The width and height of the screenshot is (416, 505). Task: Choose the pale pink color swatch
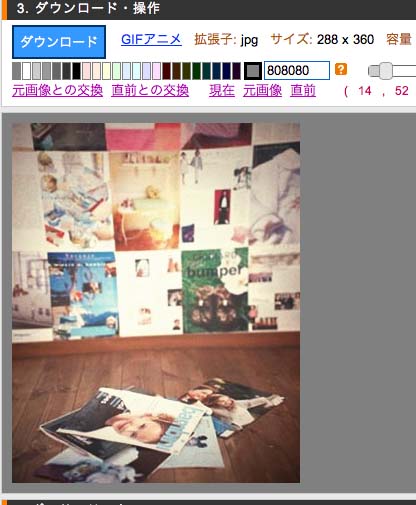86,71
